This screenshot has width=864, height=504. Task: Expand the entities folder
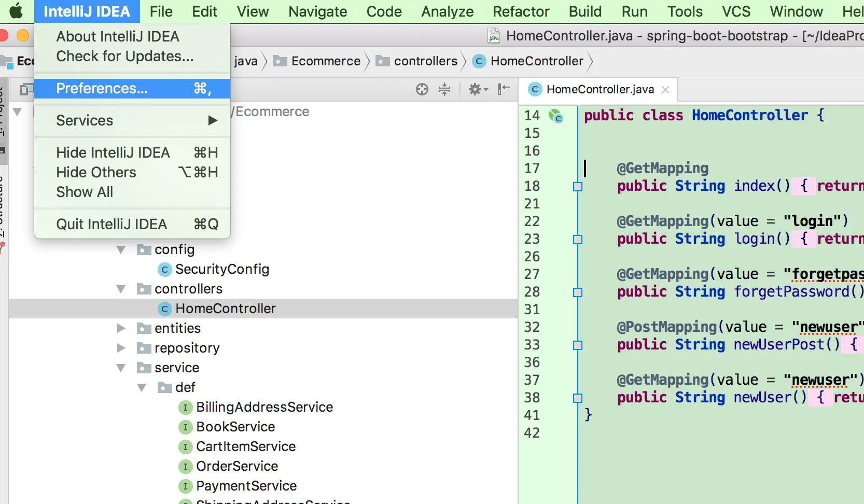[x=121, y=328]
